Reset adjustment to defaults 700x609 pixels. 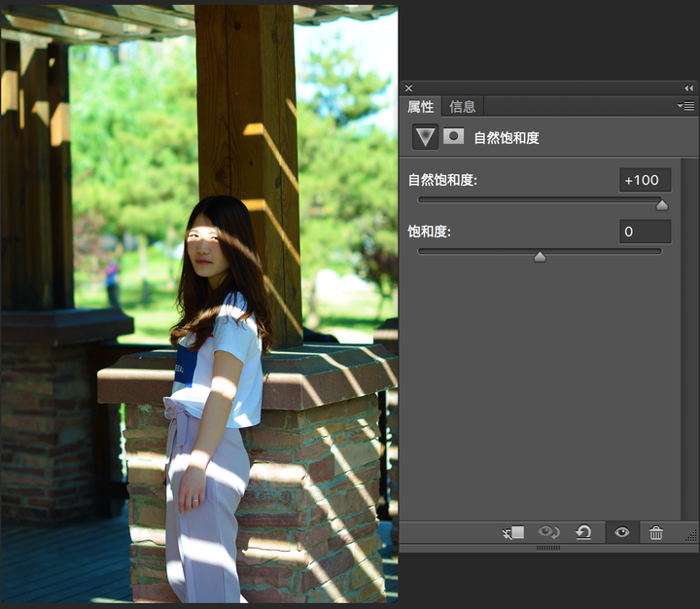tap(583, 532)
